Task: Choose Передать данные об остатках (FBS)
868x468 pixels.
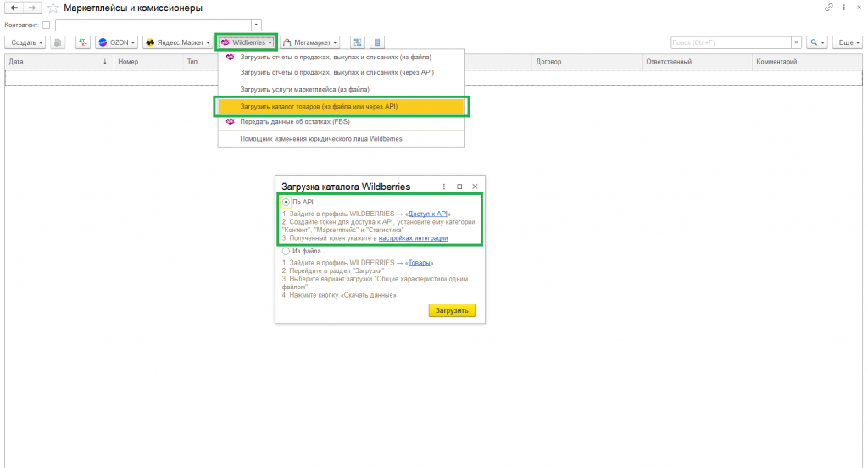Action: pyautogui.click(x=341, y=121)
